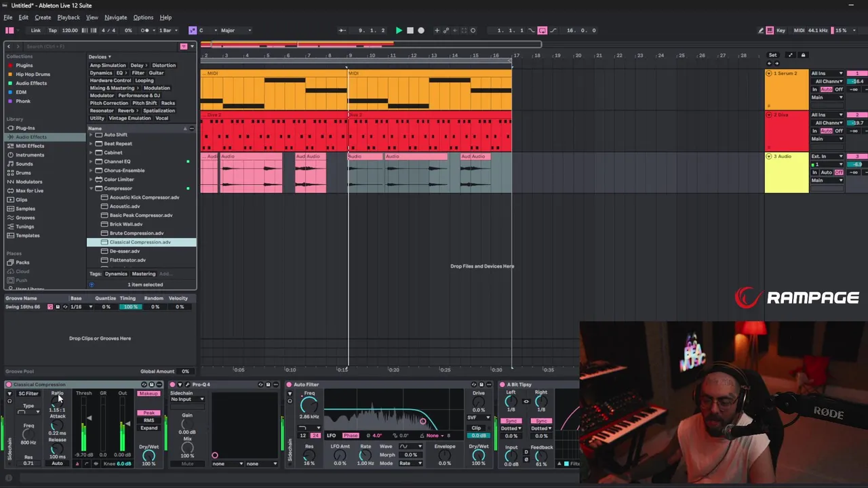Screen dimensions: 868x488
Task: Expand Auto Shift folder
Action: click(91, 135)
